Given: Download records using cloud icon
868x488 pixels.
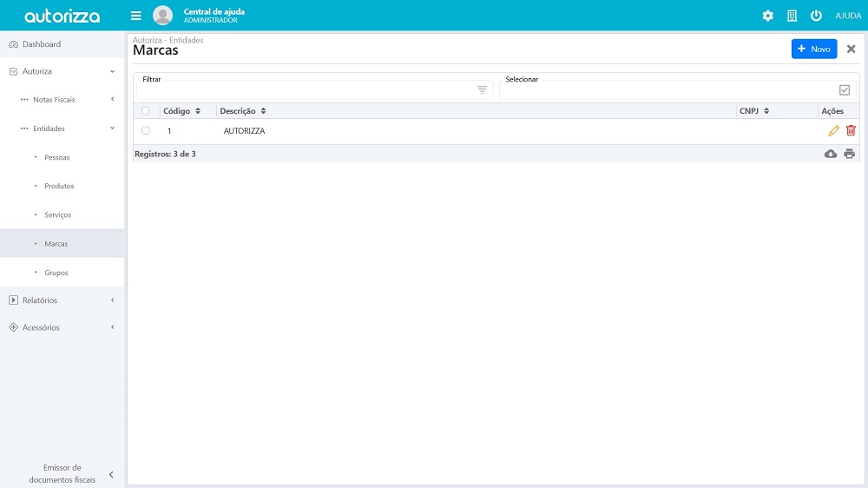Looking at the screenshot, I should (831, 154).
